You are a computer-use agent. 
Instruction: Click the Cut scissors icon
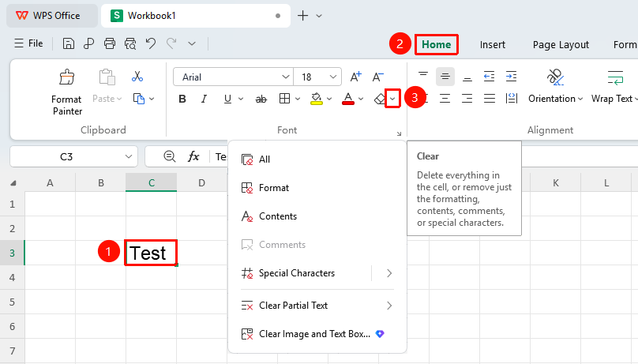click(x=137, y=76)
